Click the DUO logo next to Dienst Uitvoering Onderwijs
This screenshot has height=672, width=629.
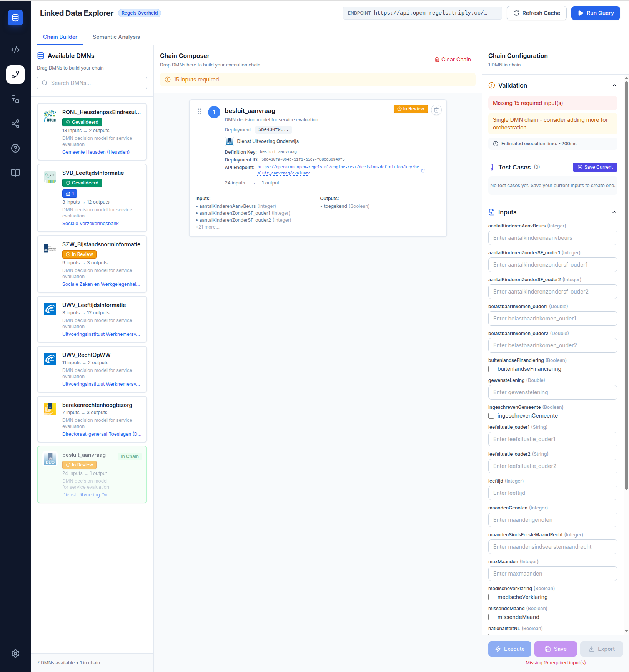pyautogui.click(x=230, y=141)
